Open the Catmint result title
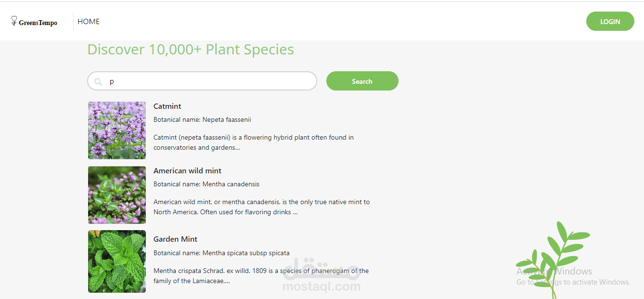The image size is (644, 299). 167,106
